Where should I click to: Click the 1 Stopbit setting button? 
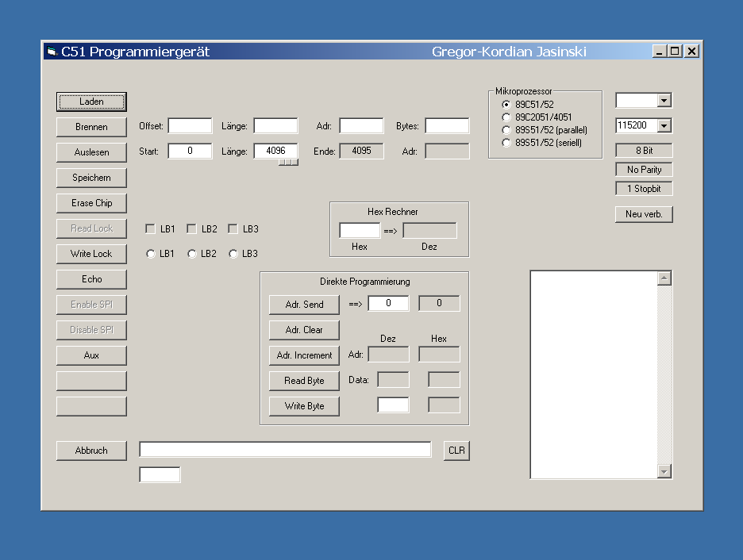(x=644, y=189)
